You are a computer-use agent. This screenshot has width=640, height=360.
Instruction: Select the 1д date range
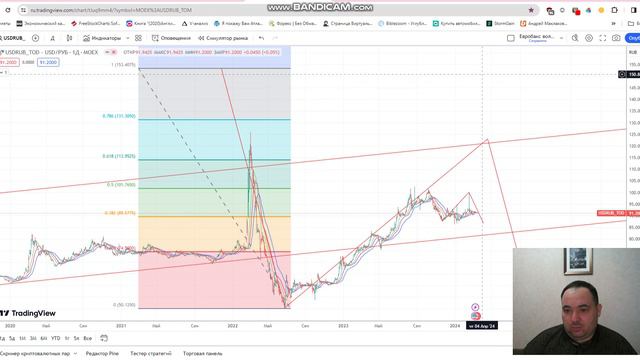coord(2,338)
